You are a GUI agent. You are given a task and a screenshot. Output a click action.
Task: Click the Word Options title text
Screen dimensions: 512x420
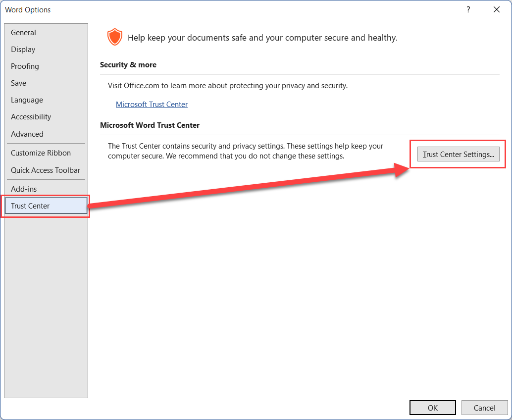coord(28,10)
